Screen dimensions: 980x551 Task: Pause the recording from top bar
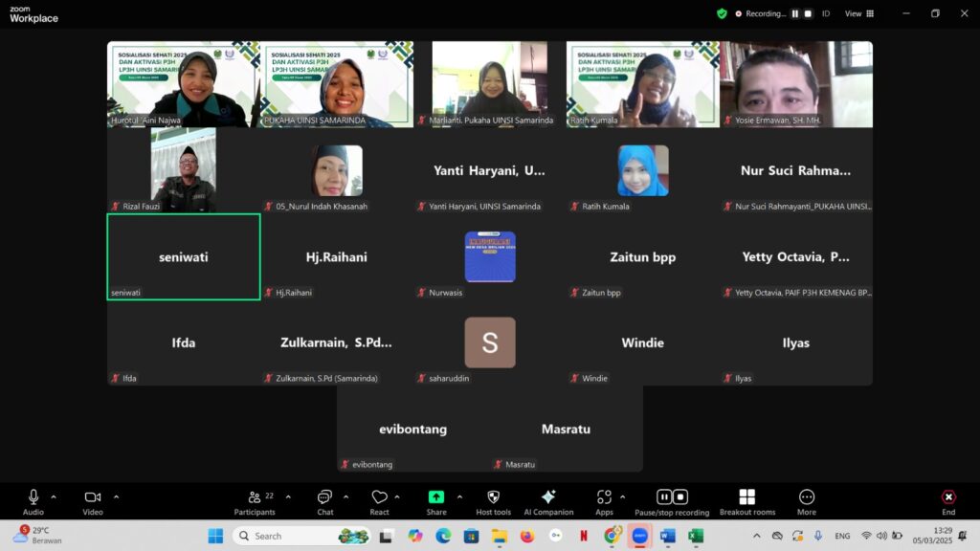(794, 13)
